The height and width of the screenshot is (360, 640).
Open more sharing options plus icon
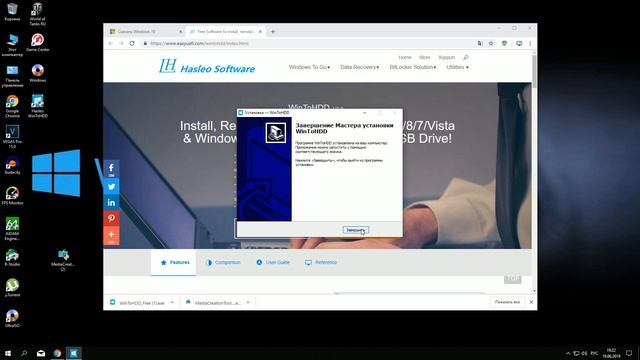(x=111, y=235)
